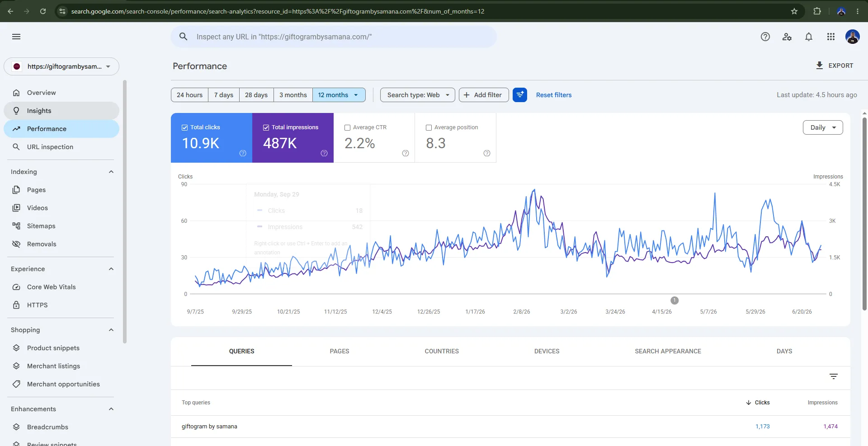Open the 12 months date dropdown
868x446 pixels.
point(339,95)
